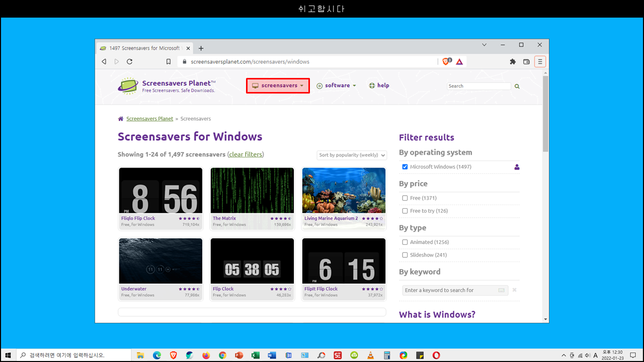Expand the screensavers navigation menu
The width and height of the screenshot is (644, 362).
click(278, 85)
